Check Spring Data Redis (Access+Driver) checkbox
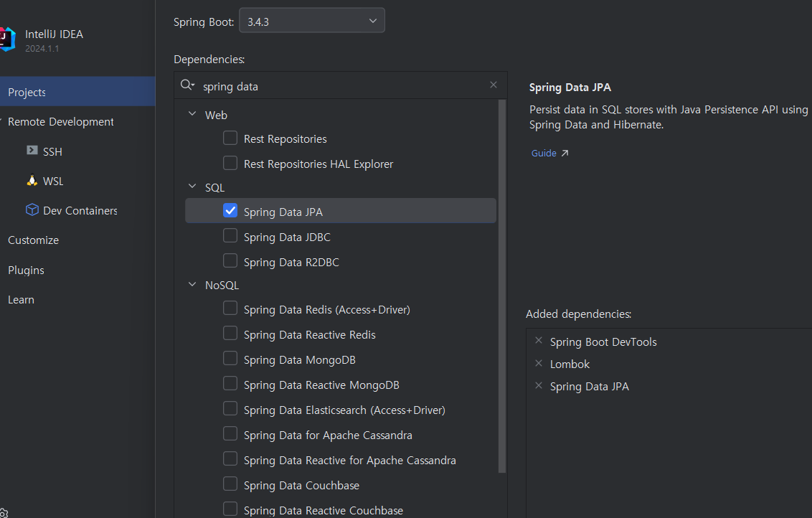812x518 pixels. point(230,308)
